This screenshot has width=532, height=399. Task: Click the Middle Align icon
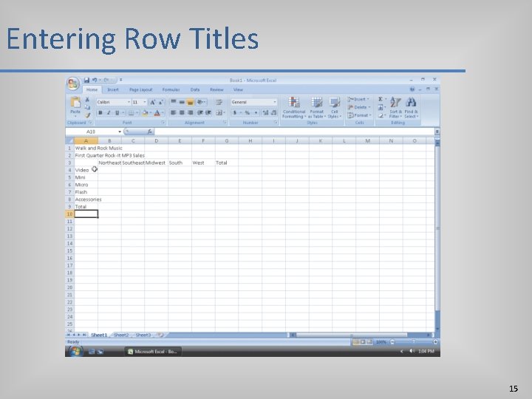coord(182,102)
